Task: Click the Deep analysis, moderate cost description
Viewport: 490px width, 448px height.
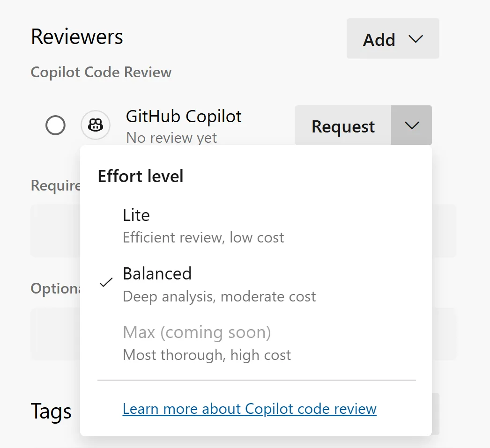Action: pos(219,297)
